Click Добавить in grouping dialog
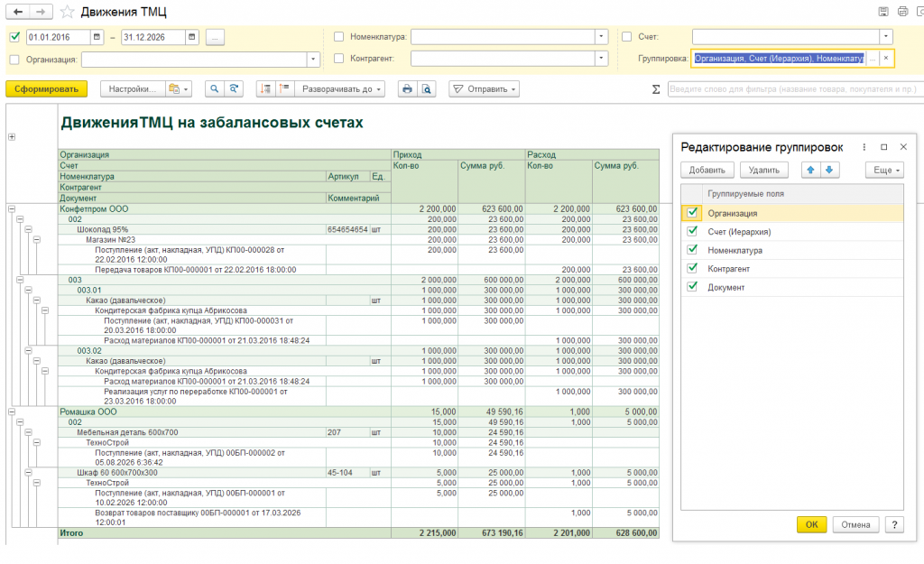The height and width of the screenshot is (564, 924). pos(707,170)
